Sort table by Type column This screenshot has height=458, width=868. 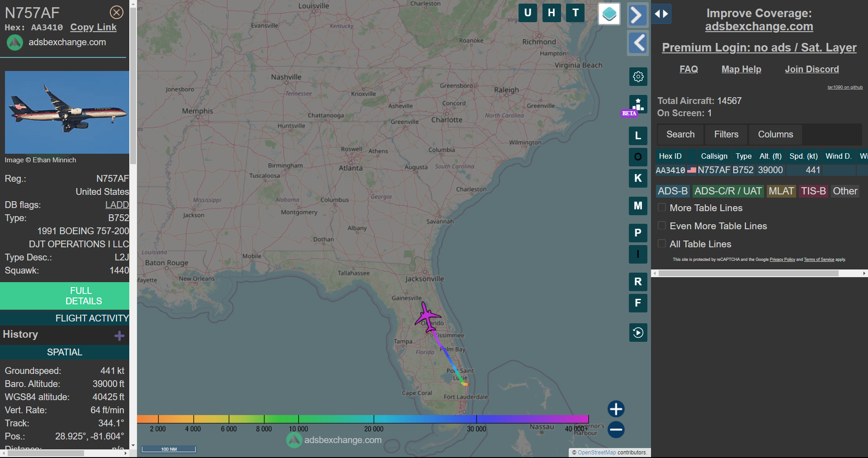pyautogui.click(x=743, y=156)
